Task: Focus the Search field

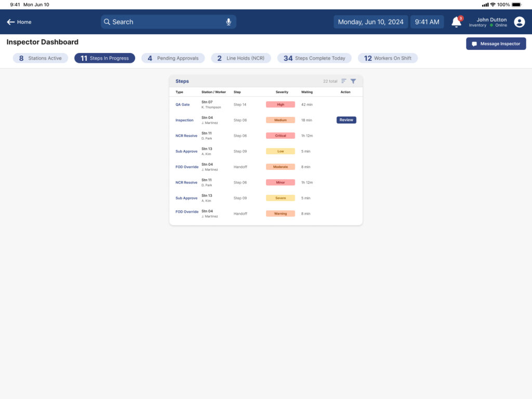Action: tap(168, 22)
